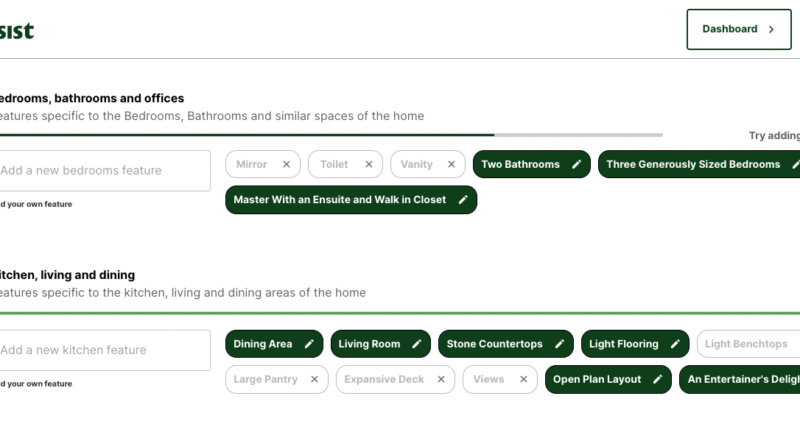This screenshot has width=800, height=424.
Task: Click the Dashboard chevron arrow
Action: point(771,30)
